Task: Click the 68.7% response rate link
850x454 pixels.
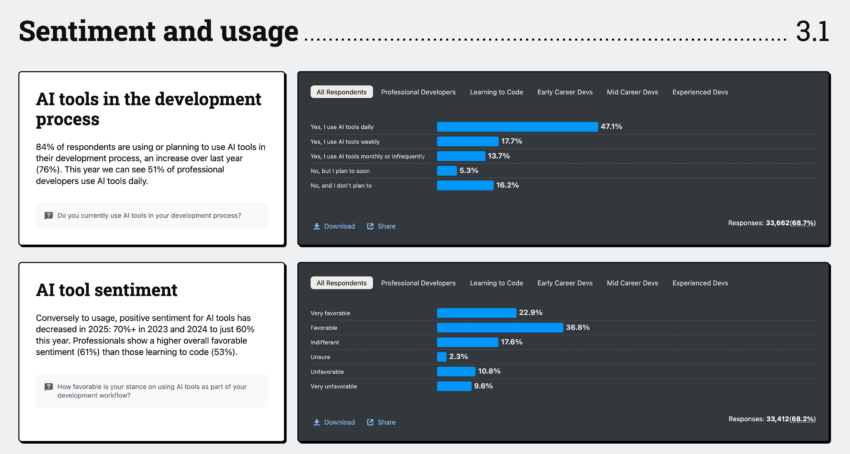Action: (802, 222)
